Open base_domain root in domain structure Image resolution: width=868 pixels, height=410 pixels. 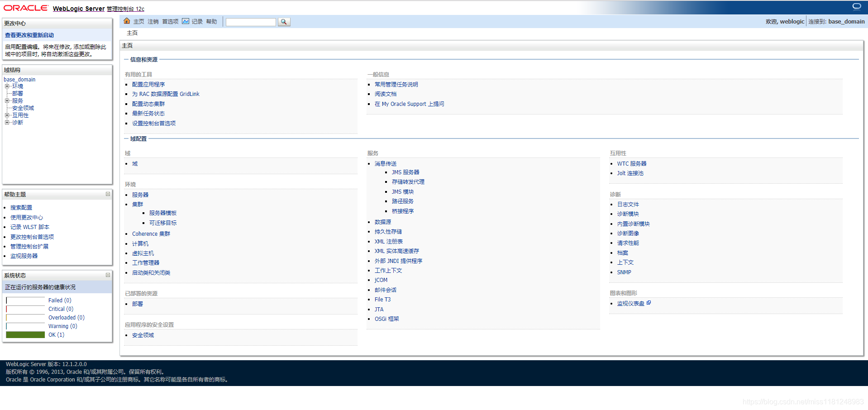pos(19,79)
